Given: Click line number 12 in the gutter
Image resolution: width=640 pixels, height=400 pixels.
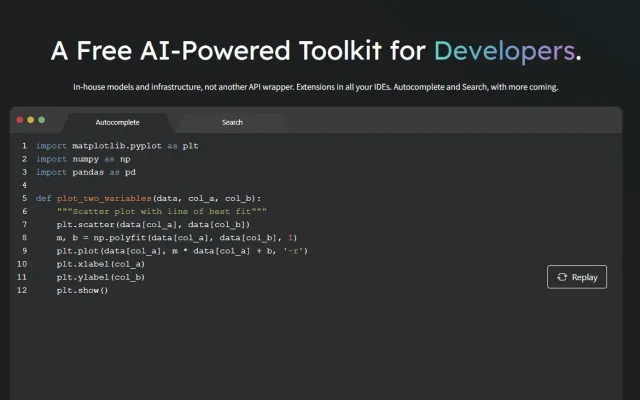Looking at the screenshot, I should coord(22,290).
